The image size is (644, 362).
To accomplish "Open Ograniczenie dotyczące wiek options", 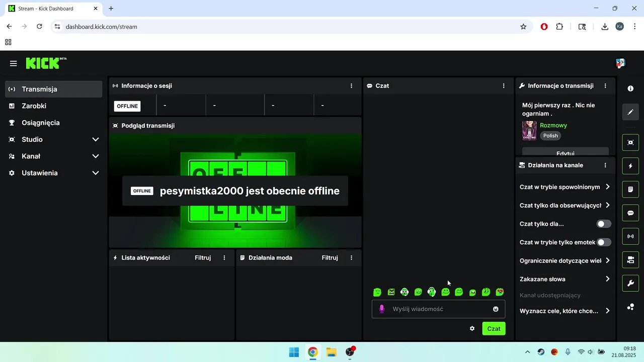I will point(565,260).
